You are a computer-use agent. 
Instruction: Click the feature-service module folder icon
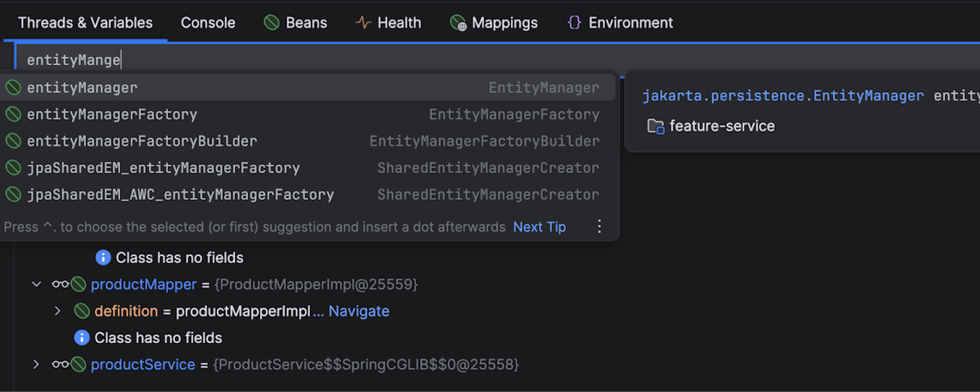655,126
